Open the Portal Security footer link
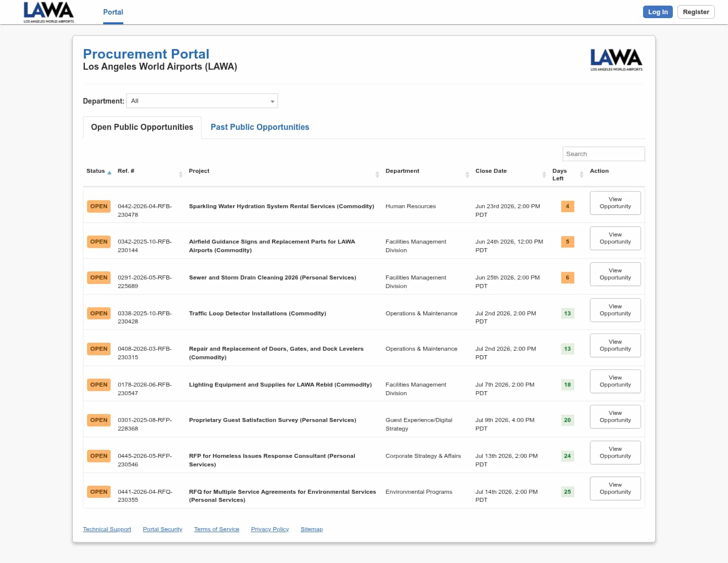Image resolution: width=728 pixels, height=563 pixels. tap(162, 529)
